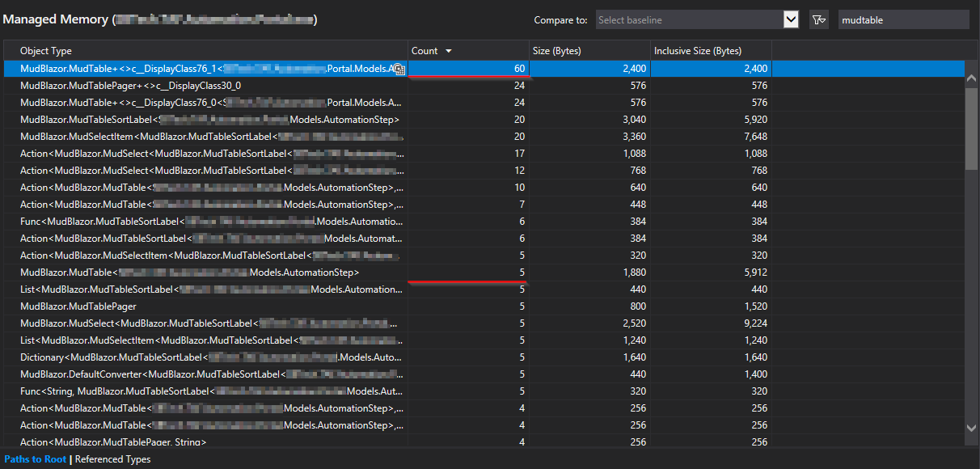
Task: Click the filter icon beside the baseline dropdown
Action: pos(819,19)
